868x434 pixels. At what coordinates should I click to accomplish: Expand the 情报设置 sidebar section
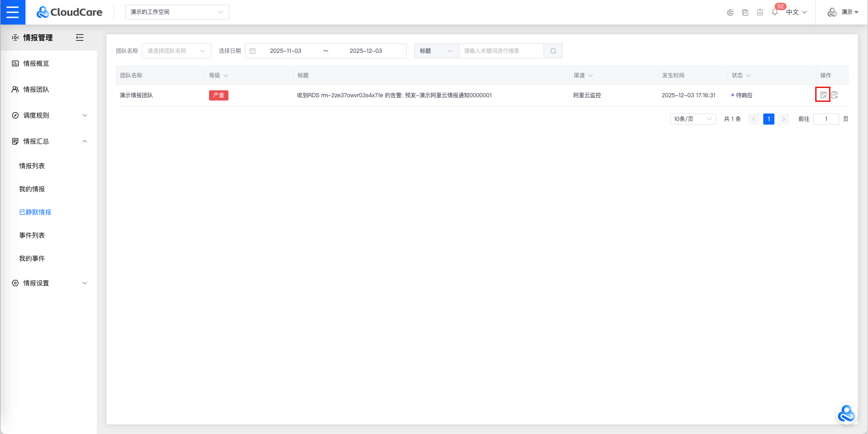pyautogui.click(x=49, y=283)
